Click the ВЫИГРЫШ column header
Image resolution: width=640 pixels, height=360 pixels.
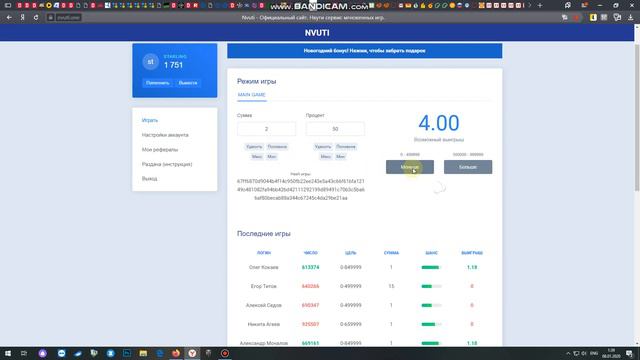pos(472,253)
